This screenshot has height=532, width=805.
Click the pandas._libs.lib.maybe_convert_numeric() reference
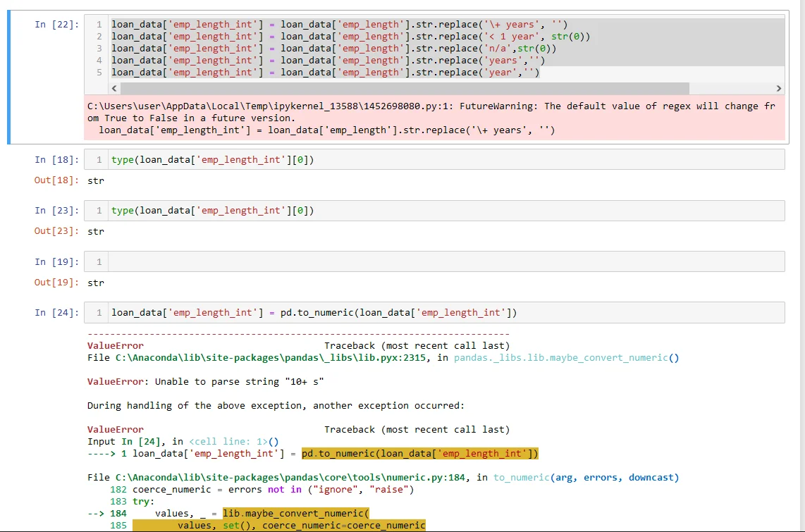[566, 358]
